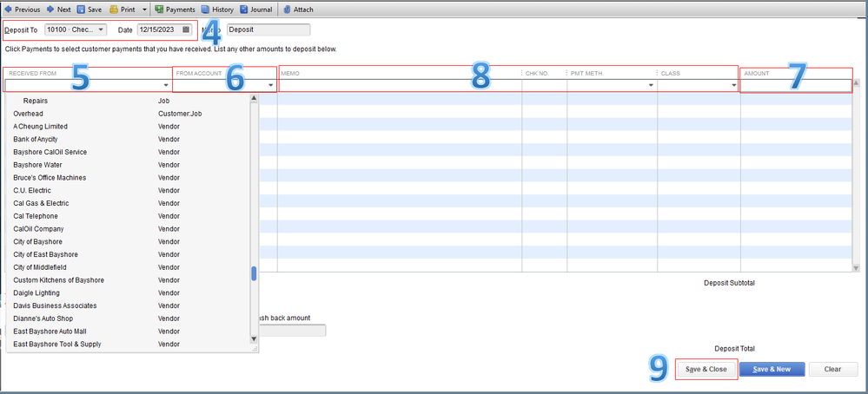868x394 pixels.
Task: Click the Save toolbar button
Action: click(x=89, y=10)
